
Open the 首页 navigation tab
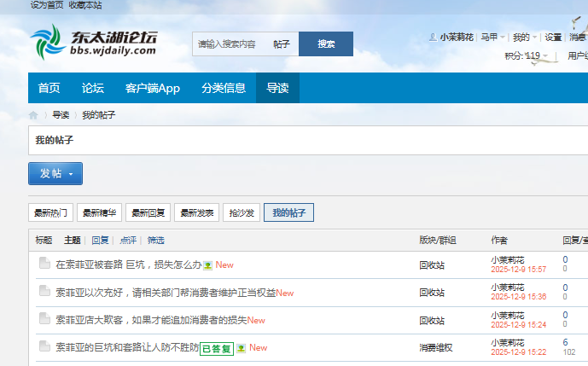pyautogui.click(x=49, y=88)
